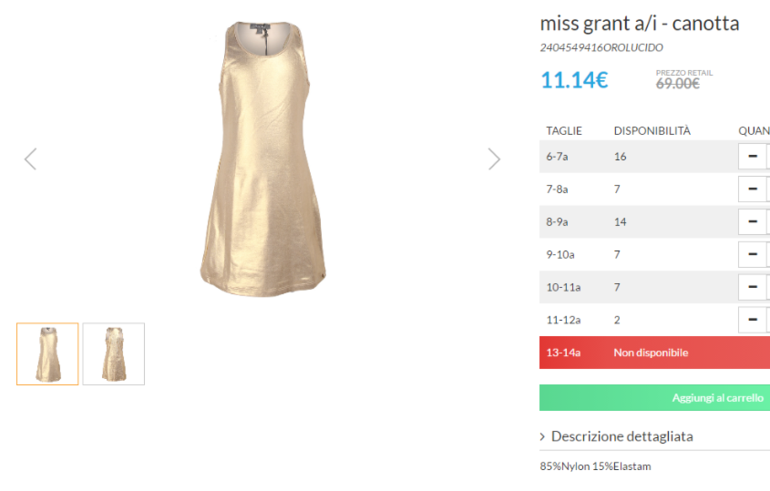The image size is (770, 491).
Task: Show the previous product image
Action: point(30,159)
